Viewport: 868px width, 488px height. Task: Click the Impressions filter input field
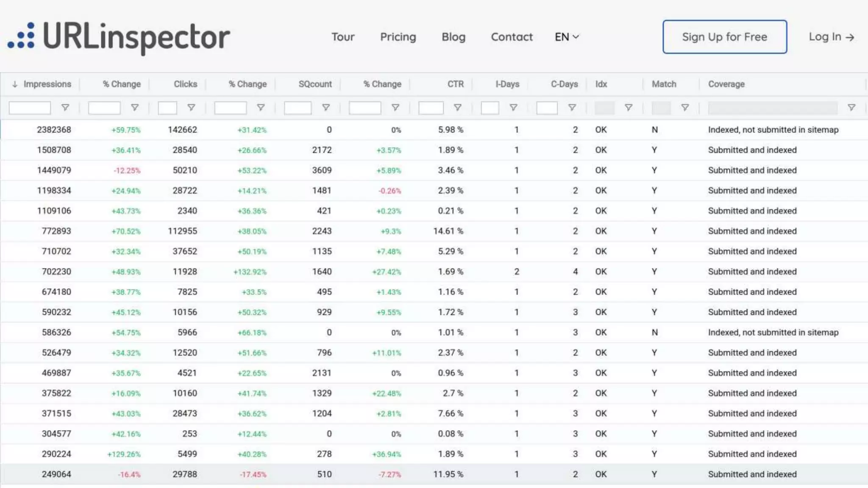click(30, 108)
